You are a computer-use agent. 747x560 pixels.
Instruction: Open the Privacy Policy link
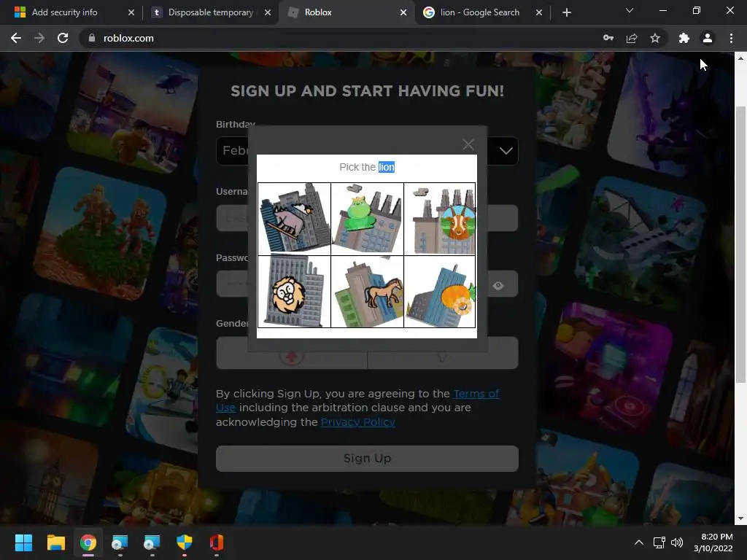(x=357, y=422)
